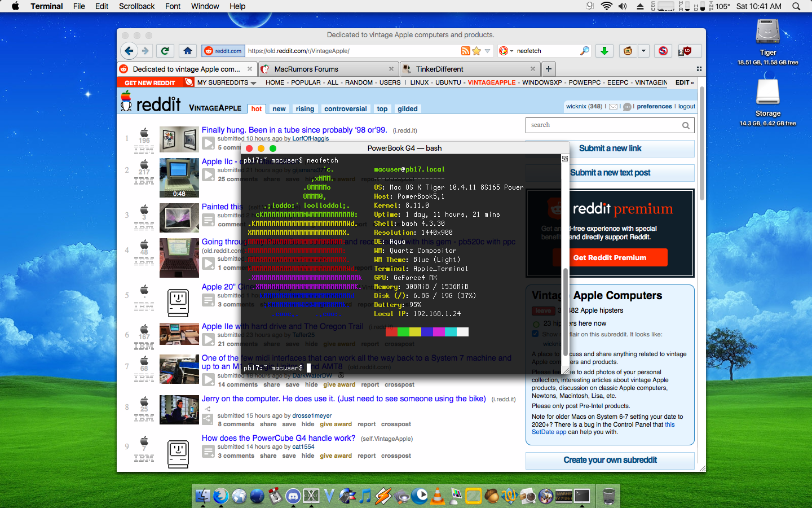Downvote the 'Finally hung' post via the IBM logo

coord(144,150)
